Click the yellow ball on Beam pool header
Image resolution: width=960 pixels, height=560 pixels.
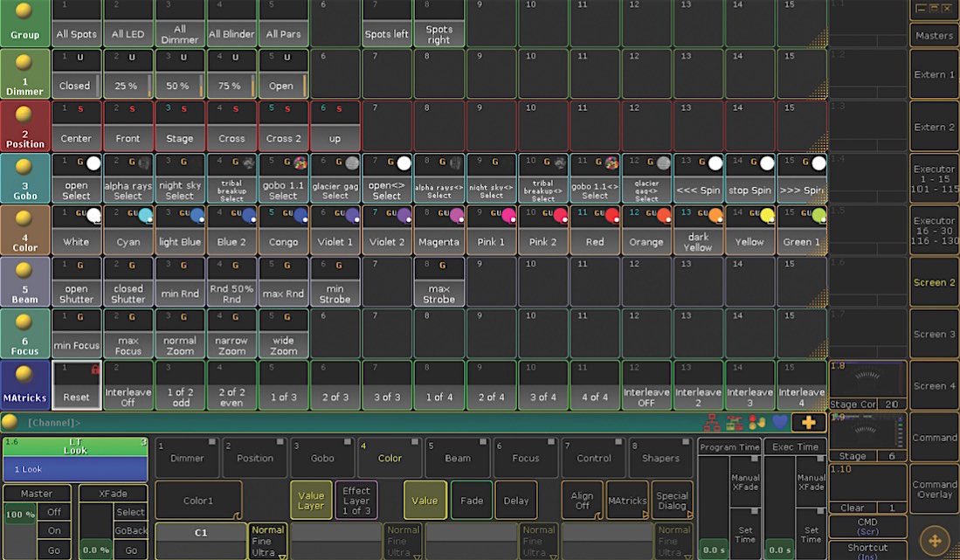click(x=24, y=270)
